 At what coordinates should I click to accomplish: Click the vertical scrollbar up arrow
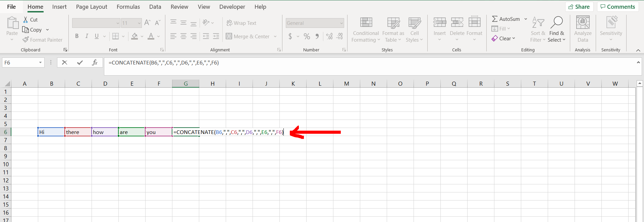[640, 83]
